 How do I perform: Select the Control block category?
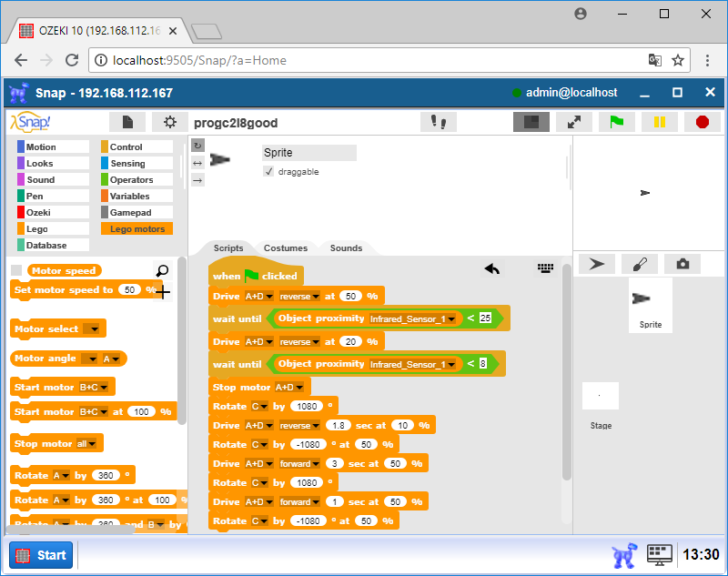coord(136,147)
